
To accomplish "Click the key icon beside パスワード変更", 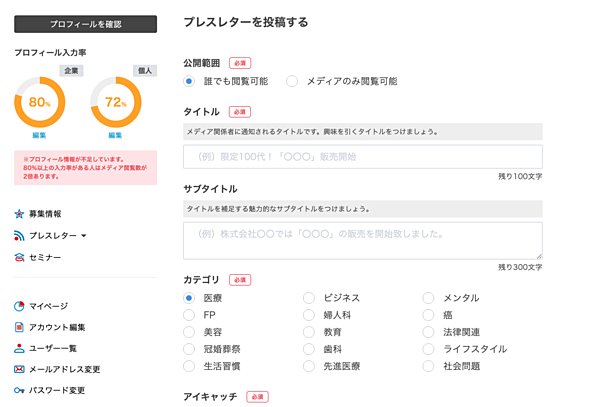I will (19, 390).
